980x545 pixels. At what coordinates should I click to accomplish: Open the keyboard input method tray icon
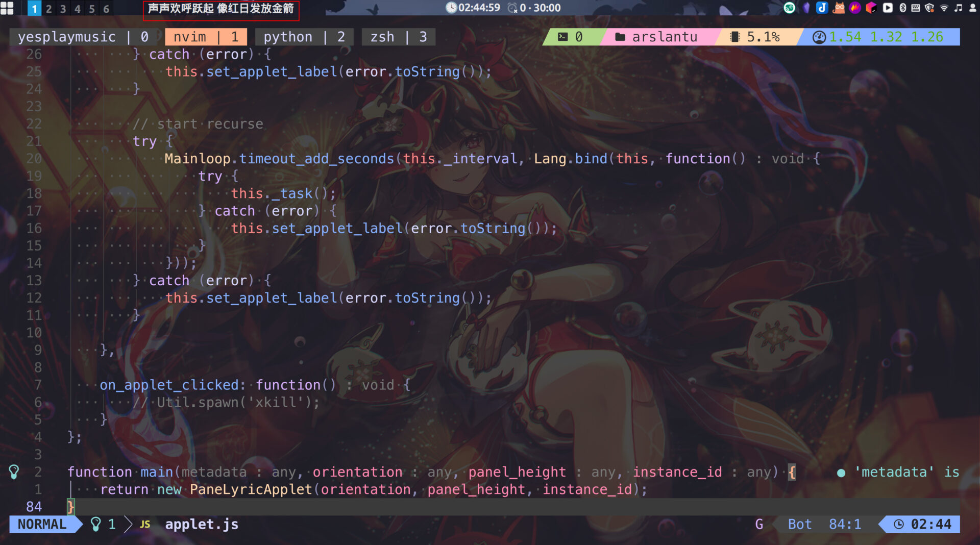(x=916, y=8)
